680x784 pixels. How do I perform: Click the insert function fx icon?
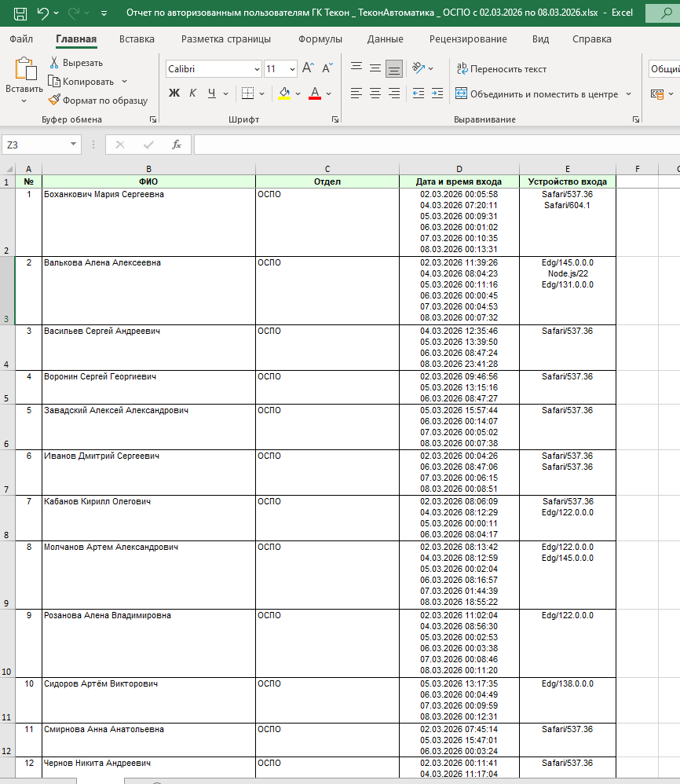pyautogui.click(x=176, y=145)
